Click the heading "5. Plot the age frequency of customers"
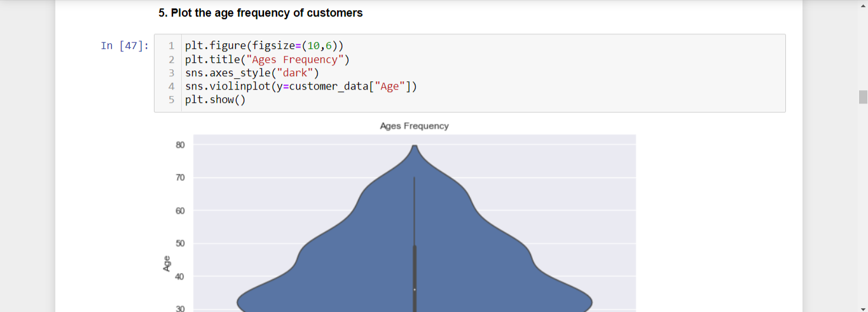868x312 pixels. click(260, 13)
